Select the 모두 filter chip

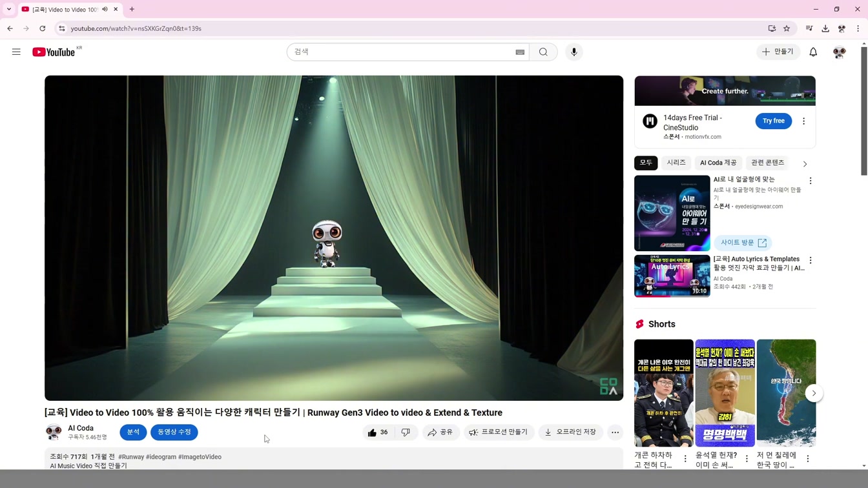point(646,163)
